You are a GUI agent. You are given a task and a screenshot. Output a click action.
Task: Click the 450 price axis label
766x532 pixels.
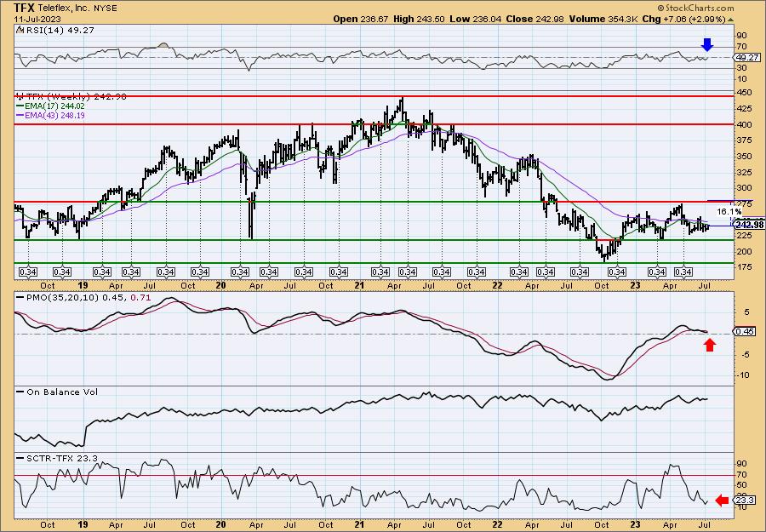click(744, 93)
